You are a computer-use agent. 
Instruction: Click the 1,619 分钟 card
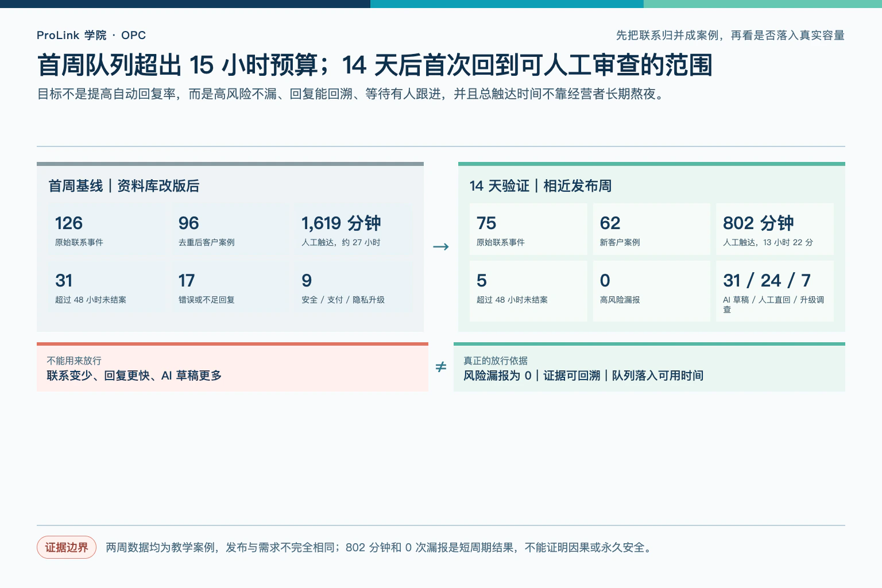[x=354, y=229]
